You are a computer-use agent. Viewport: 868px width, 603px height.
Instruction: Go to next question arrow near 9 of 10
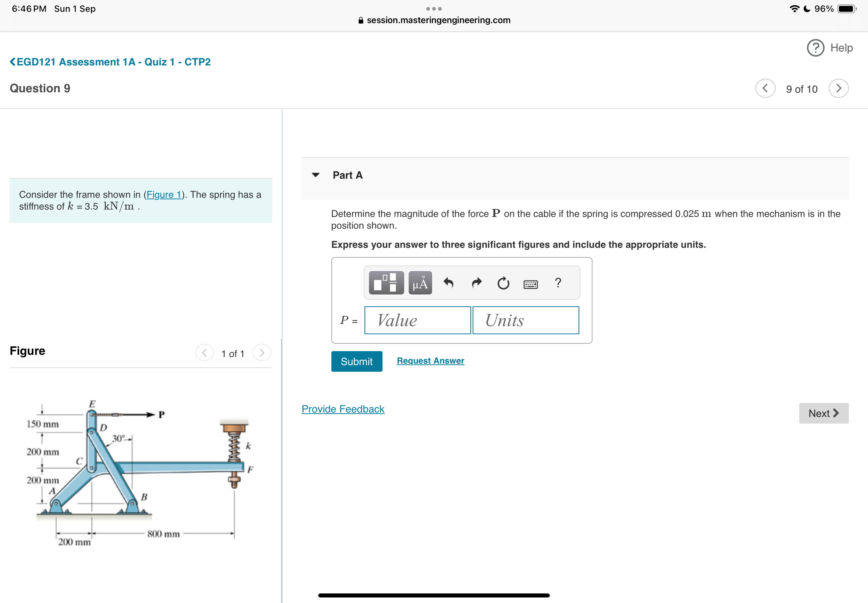click(x=838, y=88)
